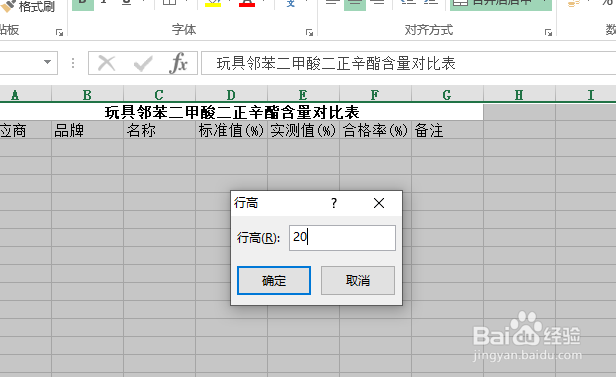The width and height of the screenshot is (616, 377).
Task: Select the cell labeled 标准值(%)
Action: point(231,130)
